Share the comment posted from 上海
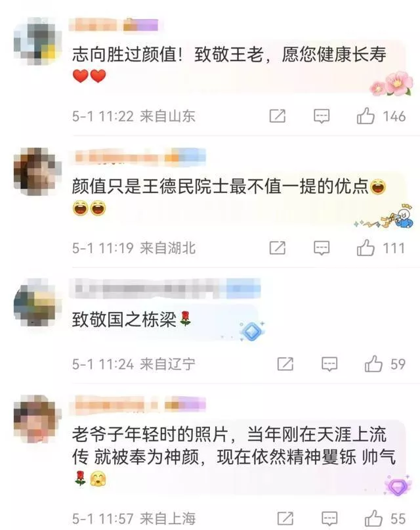The width and height of the screenshot is (420, 530). (x=285, y=518)
